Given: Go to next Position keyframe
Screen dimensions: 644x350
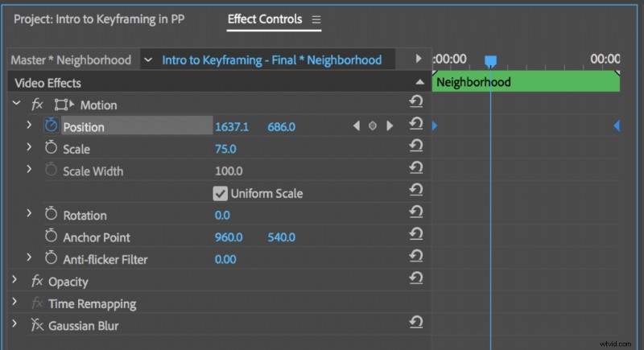Looking at the screenshot, I should [390, 126].
